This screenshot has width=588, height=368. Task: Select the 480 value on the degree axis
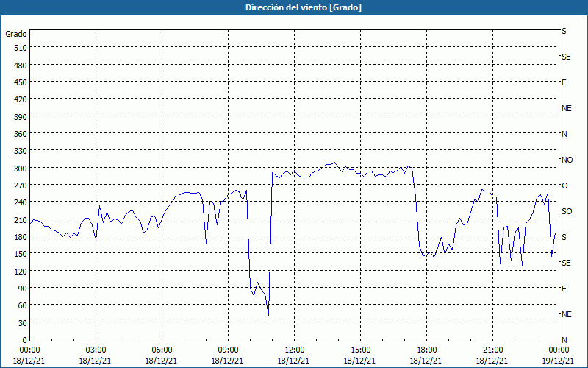click(x=21, y=66)
